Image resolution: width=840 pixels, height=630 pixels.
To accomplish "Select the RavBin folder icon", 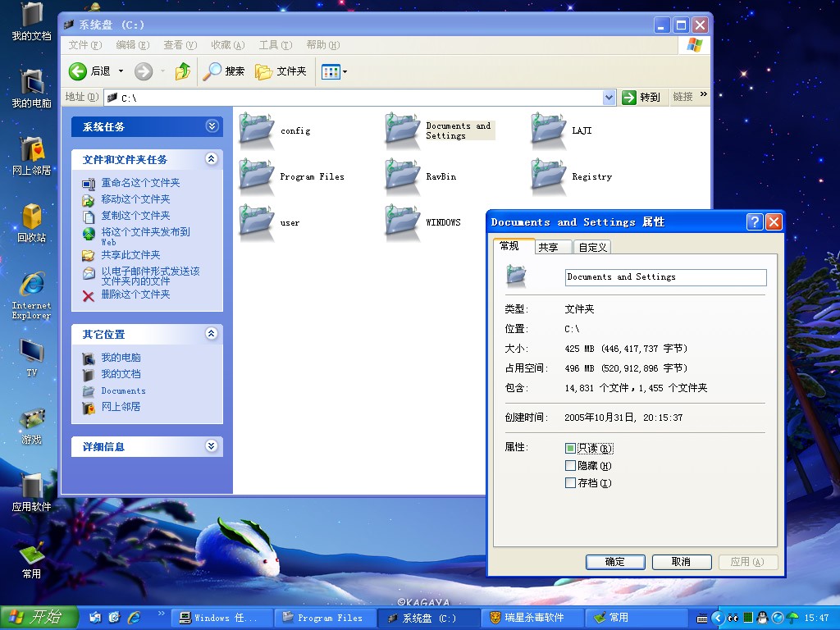I will click(x=403, y=176).
